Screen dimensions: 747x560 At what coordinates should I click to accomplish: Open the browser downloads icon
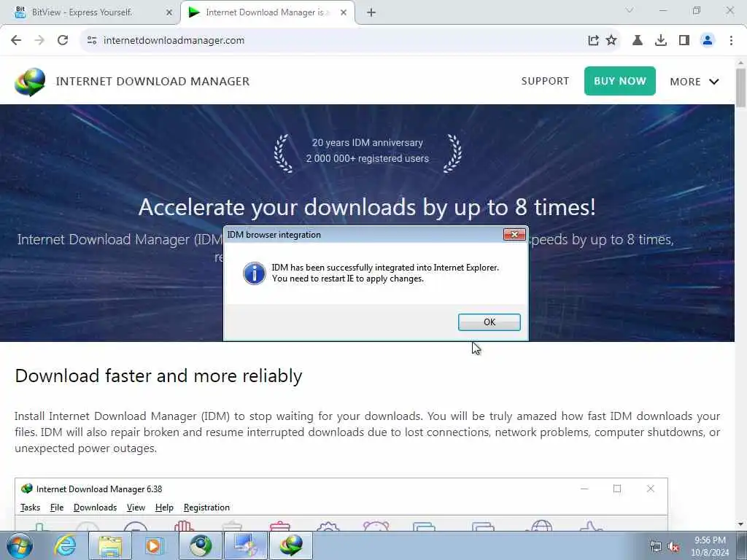coord(661,41)
